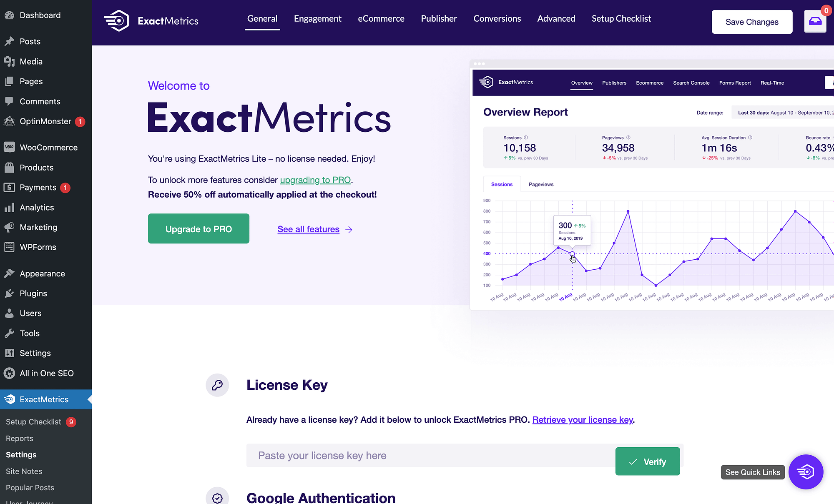Click the upgrading to PRO hyperlink

point(315,179)
